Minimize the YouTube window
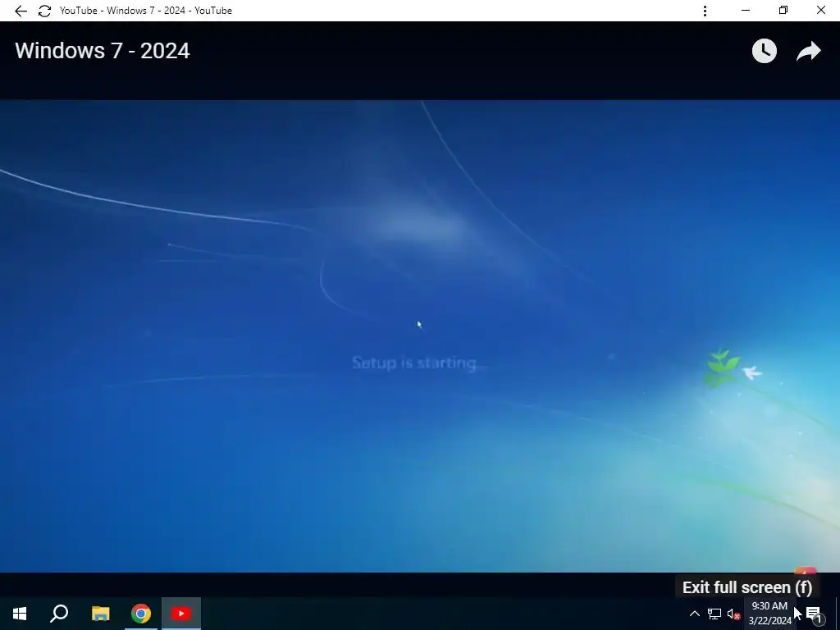The image size is (840, 630). click(x=745, y=10)
